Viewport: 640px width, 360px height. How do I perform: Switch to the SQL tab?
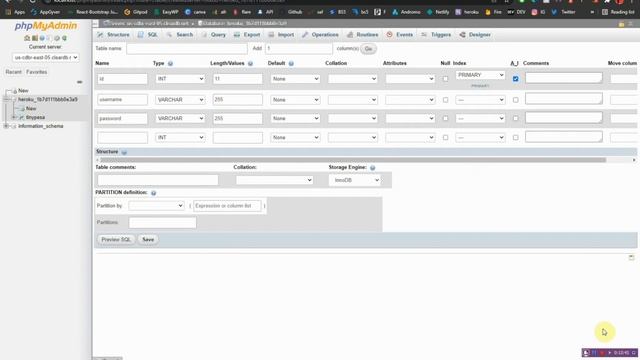[148, 35]
